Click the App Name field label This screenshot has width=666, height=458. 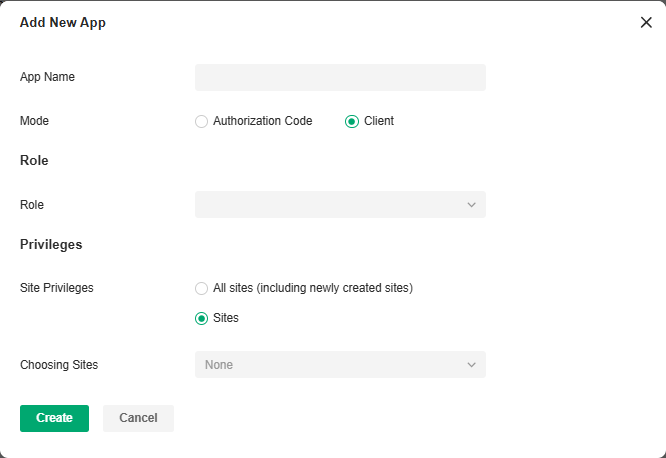[47, 77]
